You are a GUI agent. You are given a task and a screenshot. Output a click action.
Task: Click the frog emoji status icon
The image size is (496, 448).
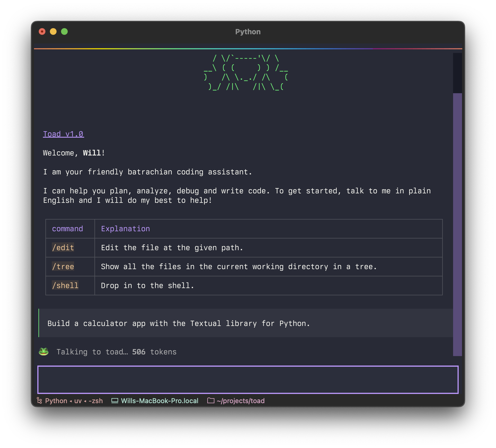click(x=43, y=352)
